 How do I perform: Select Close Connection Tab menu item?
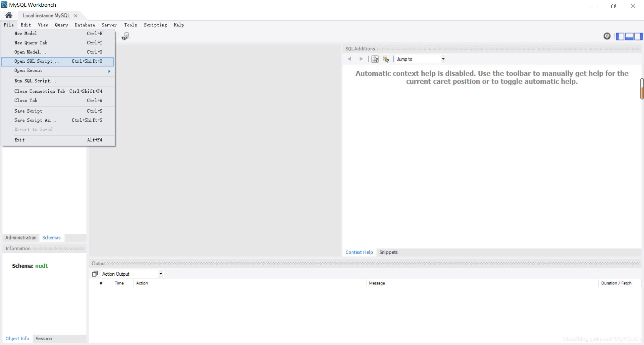point(58,91)
